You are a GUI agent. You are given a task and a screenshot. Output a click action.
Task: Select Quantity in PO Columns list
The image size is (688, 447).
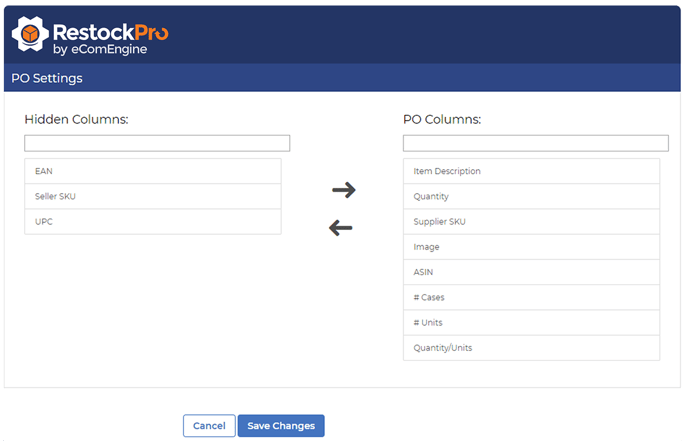coord(531,196)
